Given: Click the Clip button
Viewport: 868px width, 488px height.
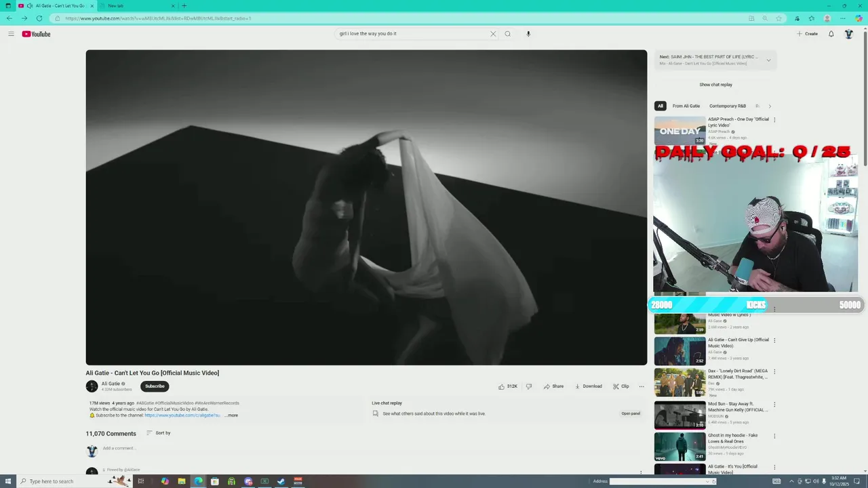Looking at the screenshot, I should point(621,386).
